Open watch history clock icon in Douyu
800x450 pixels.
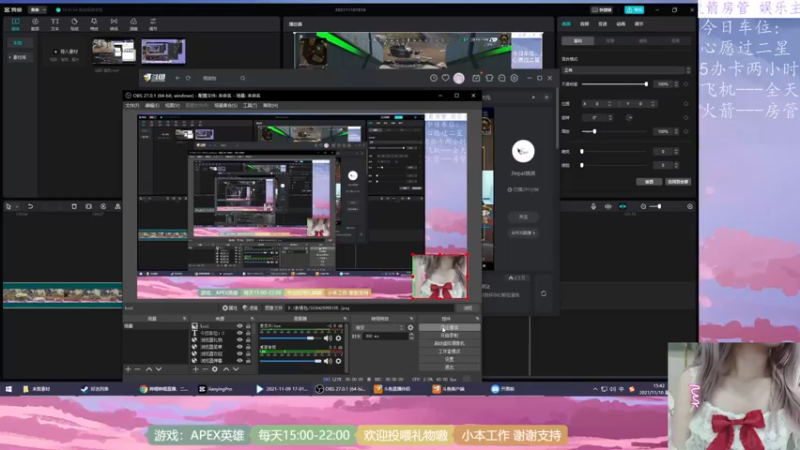434,78
